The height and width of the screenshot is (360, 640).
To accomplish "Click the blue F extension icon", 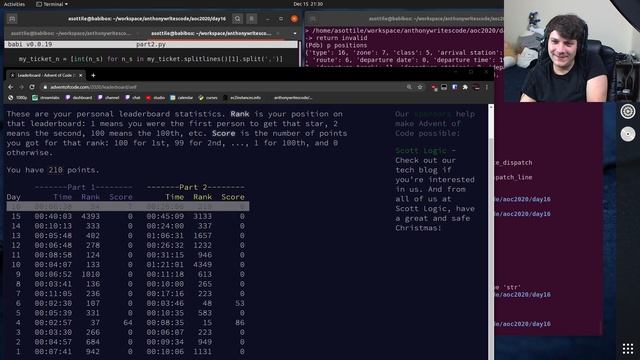I will (x=454, y=87).
